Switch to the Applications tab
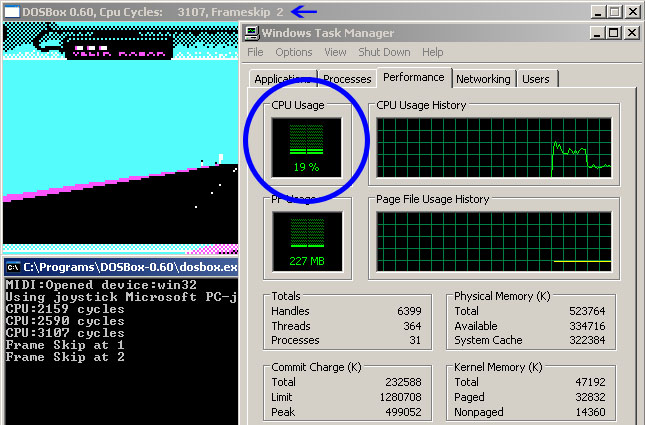This screenshot has width=645, height=425. pos(281,79)
